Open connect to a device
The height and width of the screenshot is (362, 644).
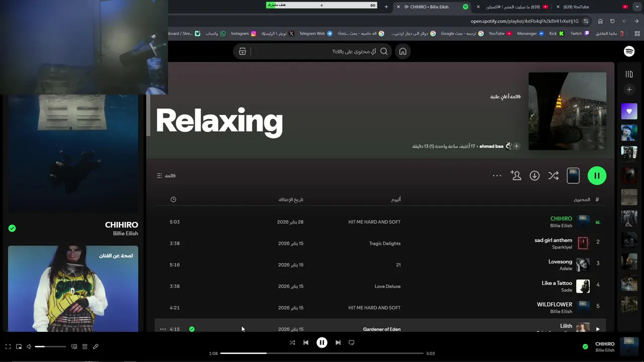[74, 346]
